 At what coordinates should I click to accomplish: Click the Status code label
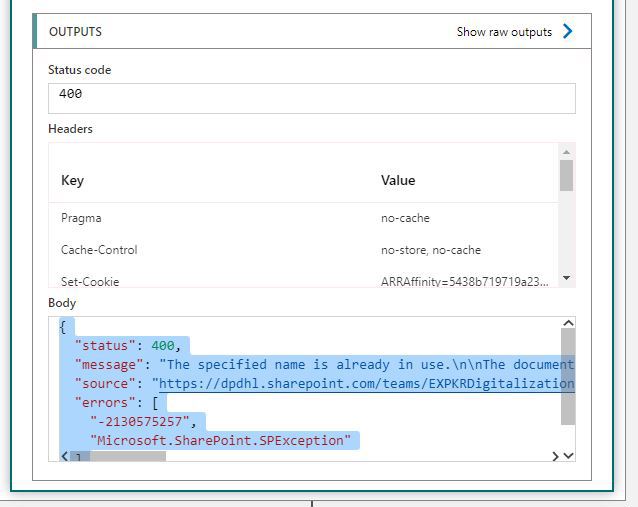(79, 70)
